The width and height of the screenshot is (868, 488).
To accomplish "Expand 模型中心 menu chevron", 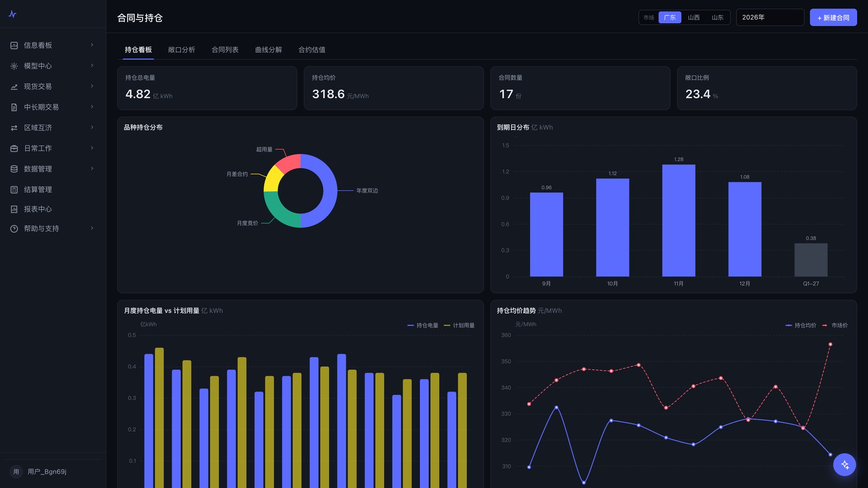I will point(92,66).
